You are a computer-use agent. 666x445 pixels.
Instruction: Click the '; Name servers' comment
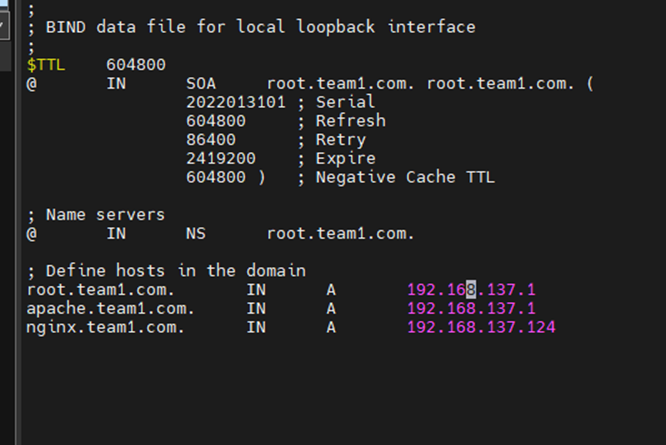[96, 215]
